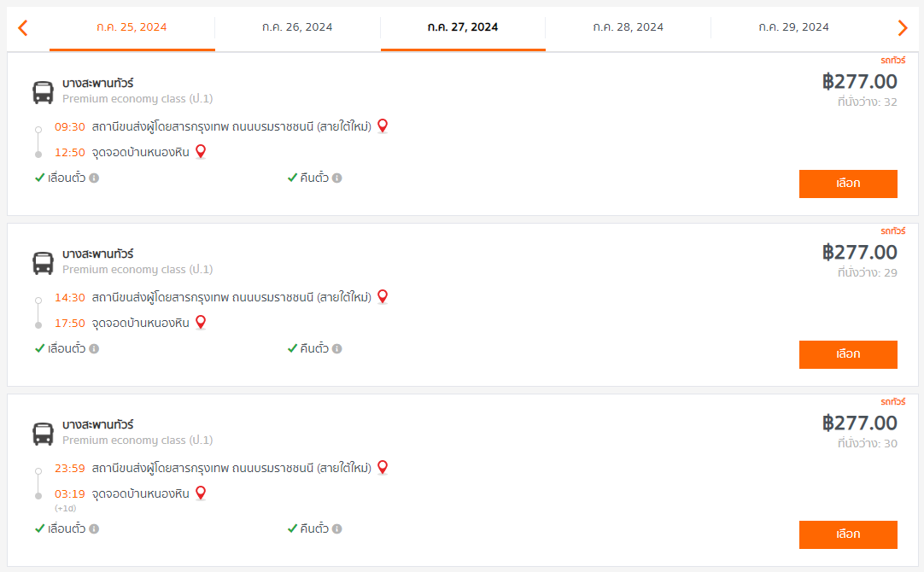The image size is (924, 572).
Task: Choose the 23:59 trip with เลือก button
Action: [x=848, y=535]
